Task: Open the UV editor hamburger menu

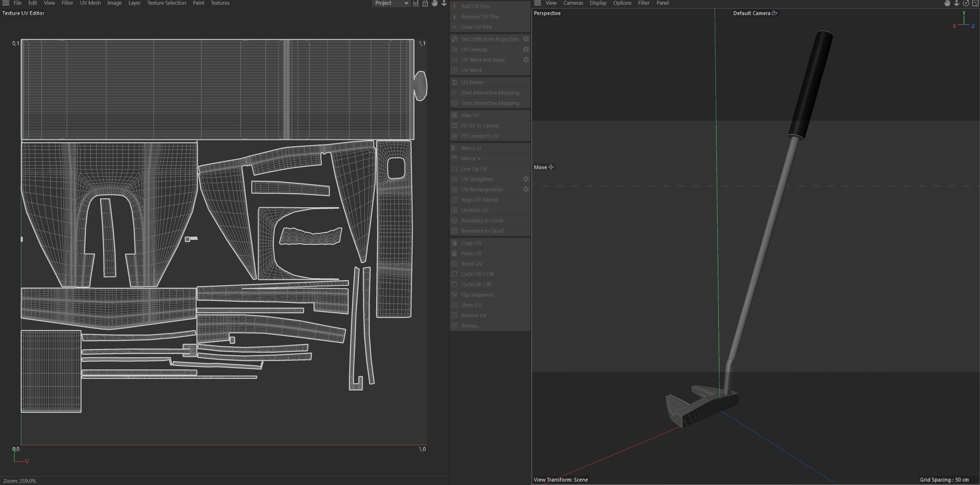Action: click(x=6, y=3)
